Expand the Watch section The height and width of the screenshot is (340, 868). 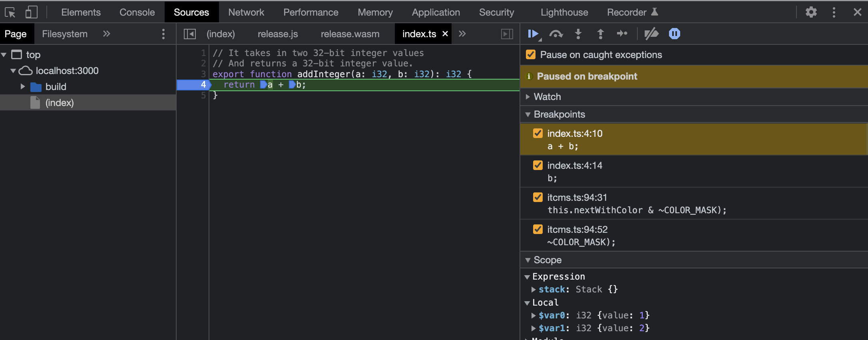coord(547,97)
